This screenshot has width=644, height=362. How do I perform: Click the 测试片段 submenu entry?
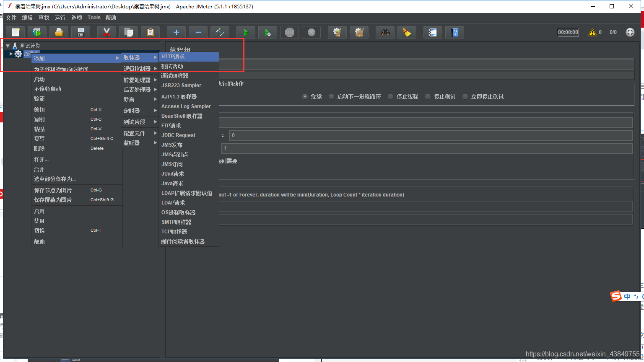click(140, 122)
